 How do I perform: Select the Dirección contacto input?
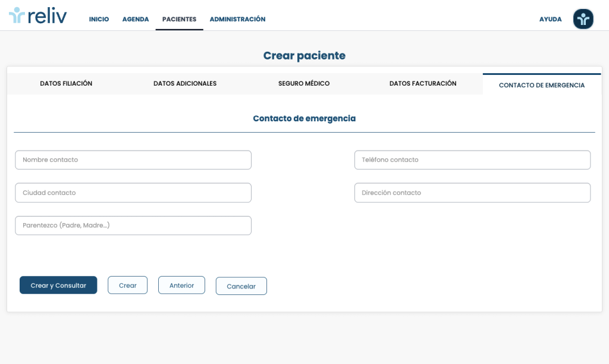coord(472,193)
